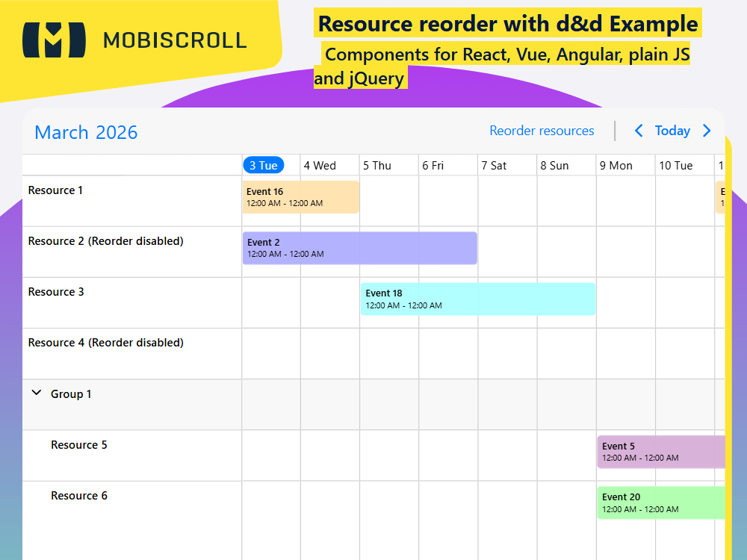This screenshot has height=560, width=747.
Task: Click the Today button
Action: pos(672,131)
